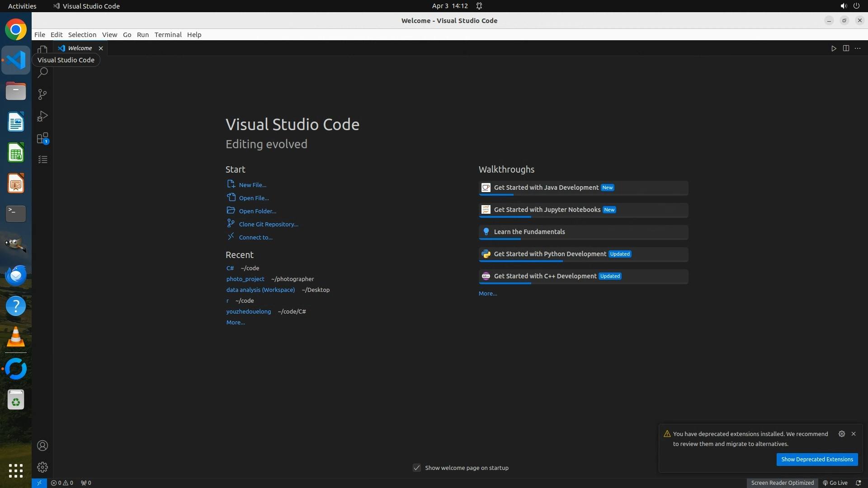Open the Search view in activity bar
The width and height of the screenshot is (868, 488).
(42, 73)
